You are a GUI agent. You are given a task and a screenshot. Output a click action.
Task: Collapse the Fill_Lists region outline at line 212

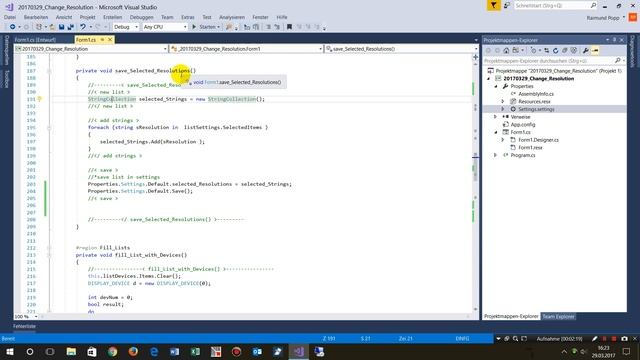[49, 248]
